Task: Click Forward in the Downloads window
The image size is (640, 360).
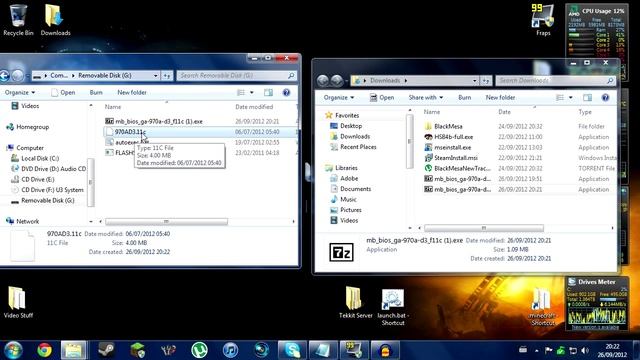Action: (337, 80)
